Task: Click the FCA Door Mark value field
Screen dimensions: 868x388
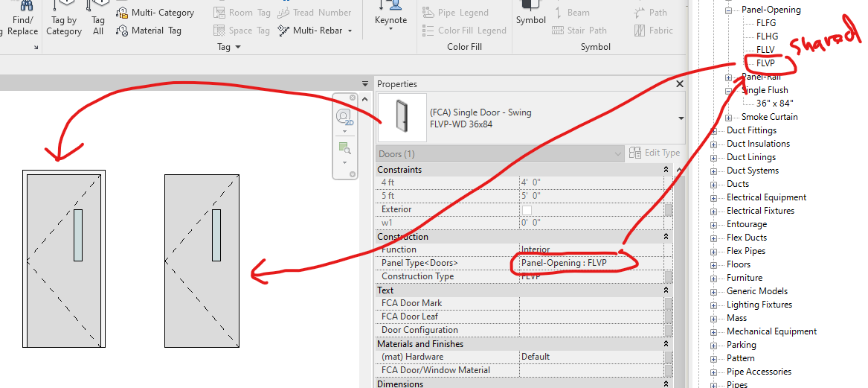Action: pos(591,303)
